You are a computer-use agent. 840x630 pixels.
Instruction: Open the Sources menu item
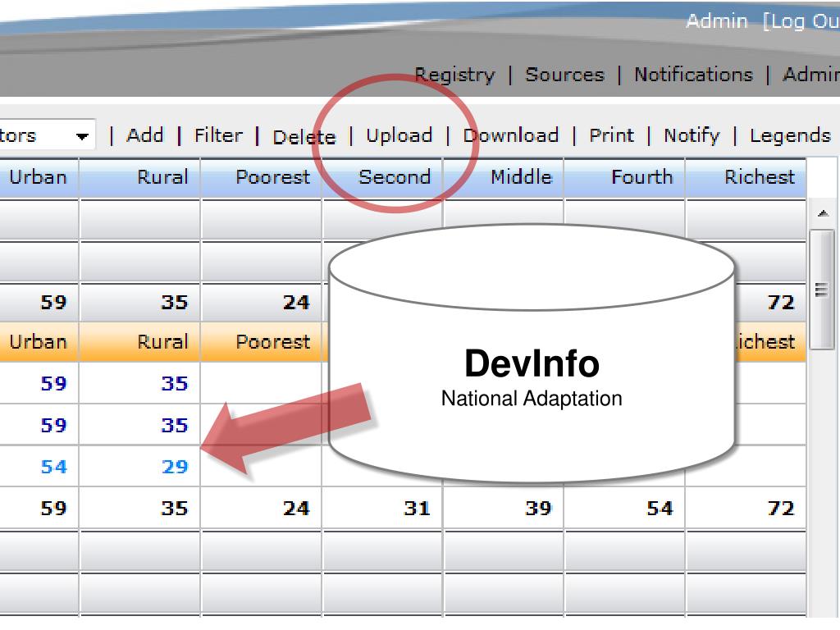coord(564,75)
